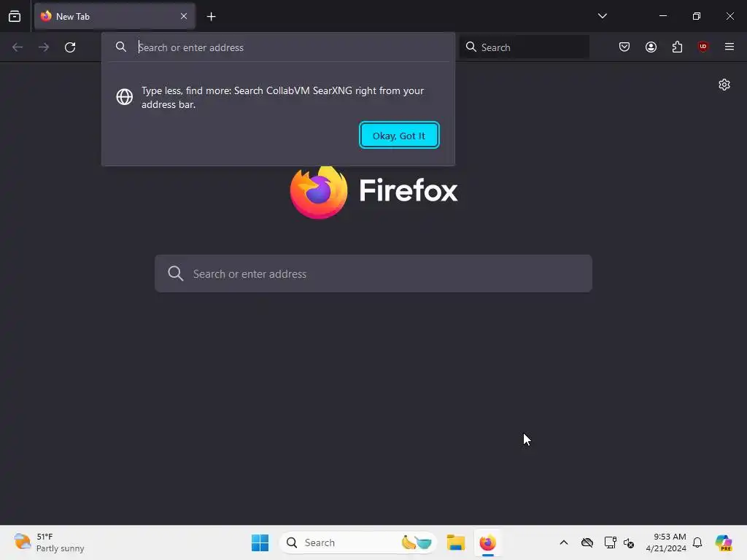Personalize new tab with gear icon
Screen dimensions: 747x560
tap(724, 85)
